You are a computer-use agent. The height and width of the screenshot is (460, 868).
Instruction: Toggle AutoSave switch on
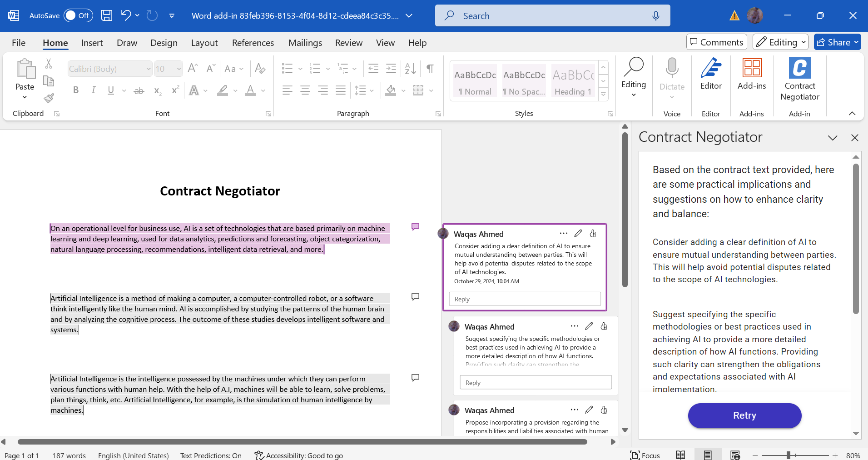pyautogui.click(x=78, y=15)
